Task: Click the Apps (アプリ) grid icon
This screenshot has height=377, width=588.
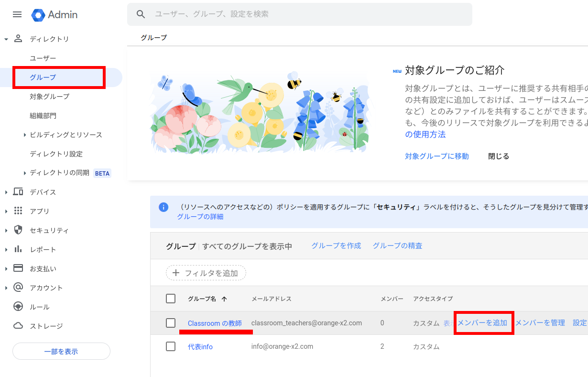Action: (x=18, y=211)
